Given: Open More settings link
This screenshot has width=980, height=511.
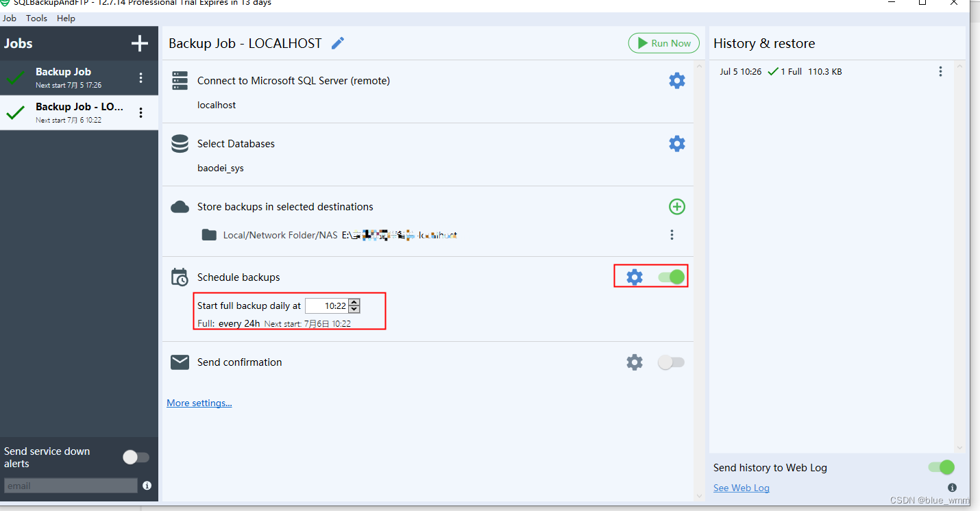Looking at the screenshot, I should pyautogui.click(x=199, y=403).
